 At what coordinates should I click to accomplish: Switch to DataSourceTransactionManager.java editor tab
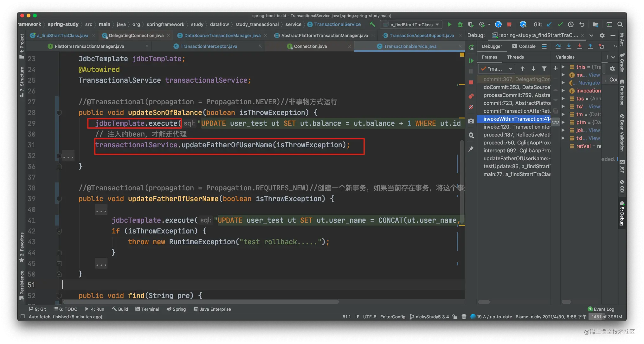[x=222, y=35]
